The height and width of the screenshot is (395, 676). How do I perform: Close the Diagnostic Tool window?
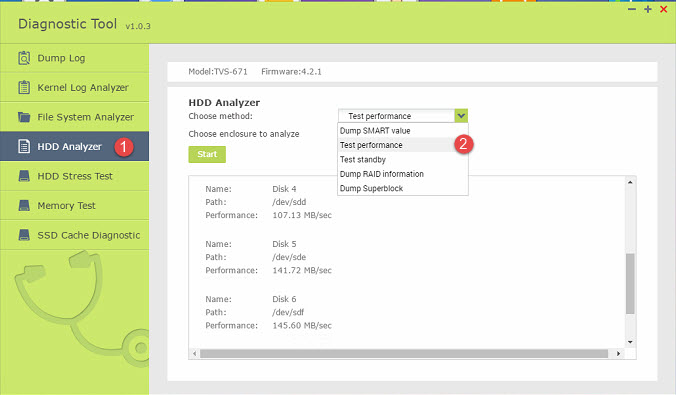point(663,9)
